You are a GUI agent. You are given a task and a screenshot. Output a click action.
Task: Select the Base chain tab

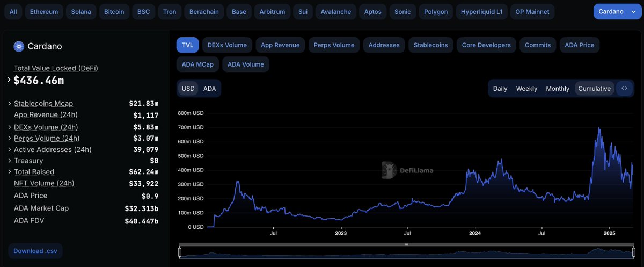[x=239, y=11]
